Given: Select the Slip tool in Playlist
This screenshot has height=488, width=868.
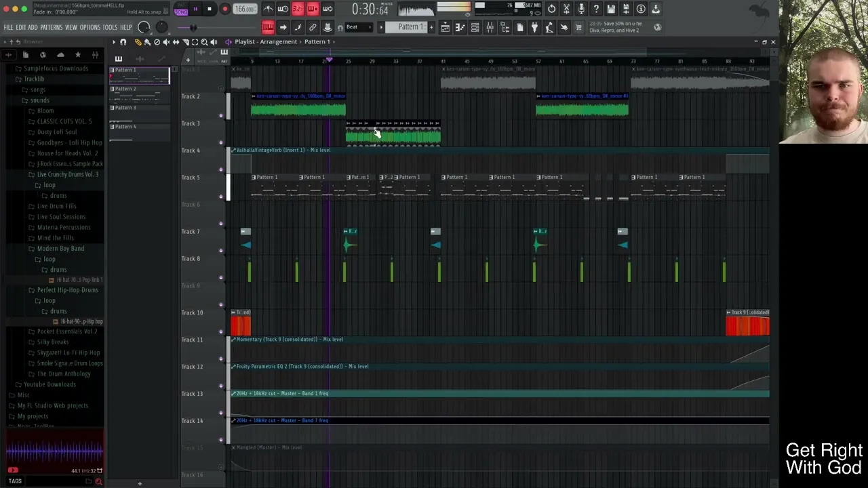Looking at the screenshot, I should pyautogui.click(x=176, y=42).
